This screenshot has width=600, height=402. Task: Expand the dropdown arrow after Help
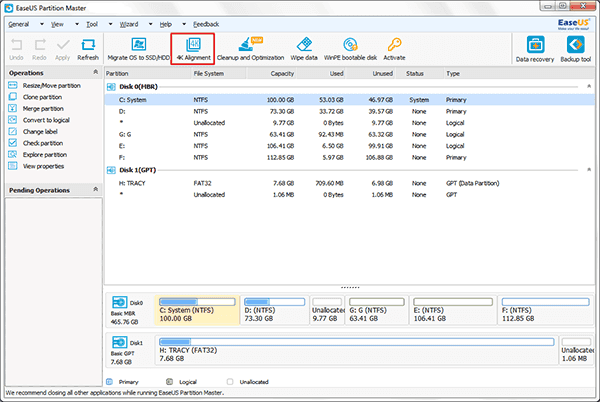tap(184, 24)
